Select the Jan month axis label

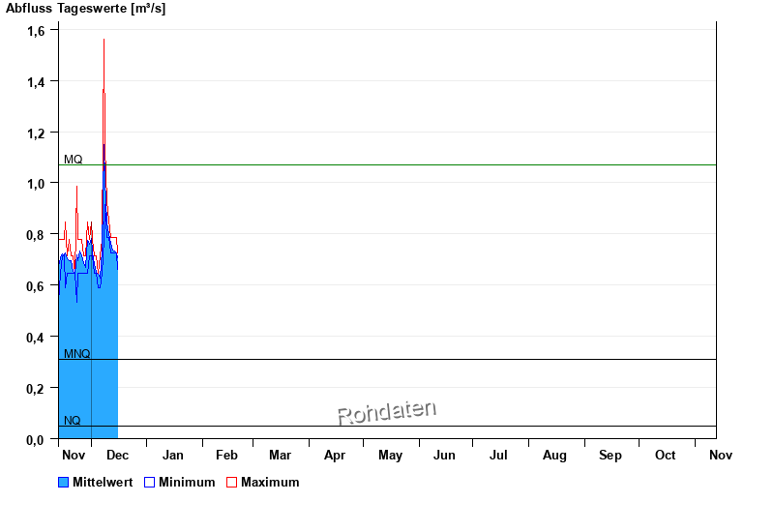(173, 455)
